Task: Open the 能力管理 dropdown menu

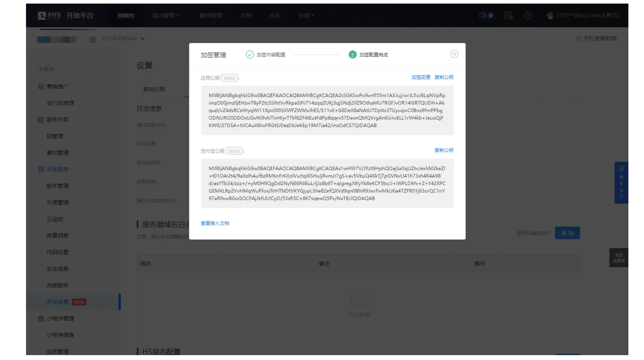Action: tap(166, 16)
